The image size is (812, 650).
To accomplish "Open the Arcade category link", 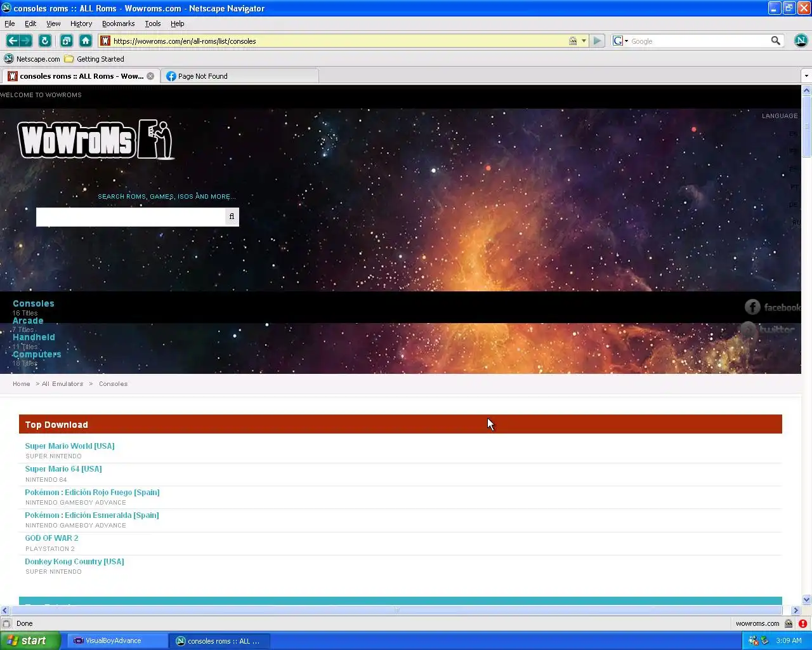I will (x=28, y=321).
